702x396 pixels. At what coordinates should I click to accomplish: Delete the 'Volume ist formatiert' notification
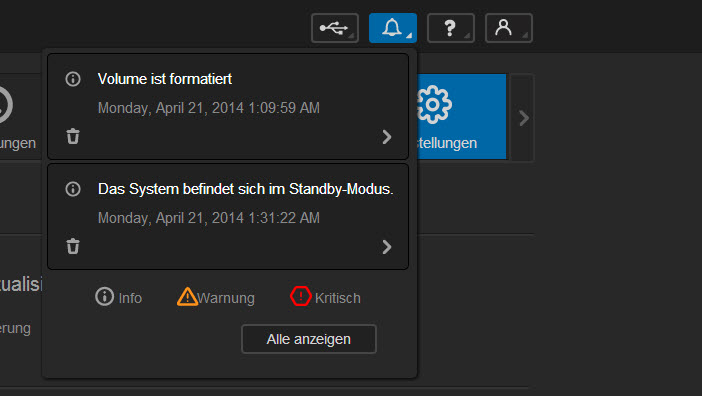[73, 136]
